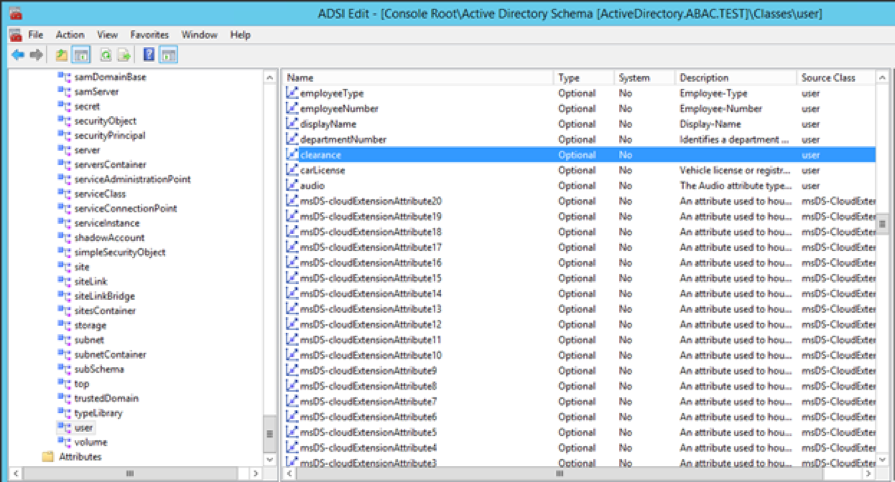
Task: Click the Back arrow toolbar icon
Action: [x=18, y=55]
